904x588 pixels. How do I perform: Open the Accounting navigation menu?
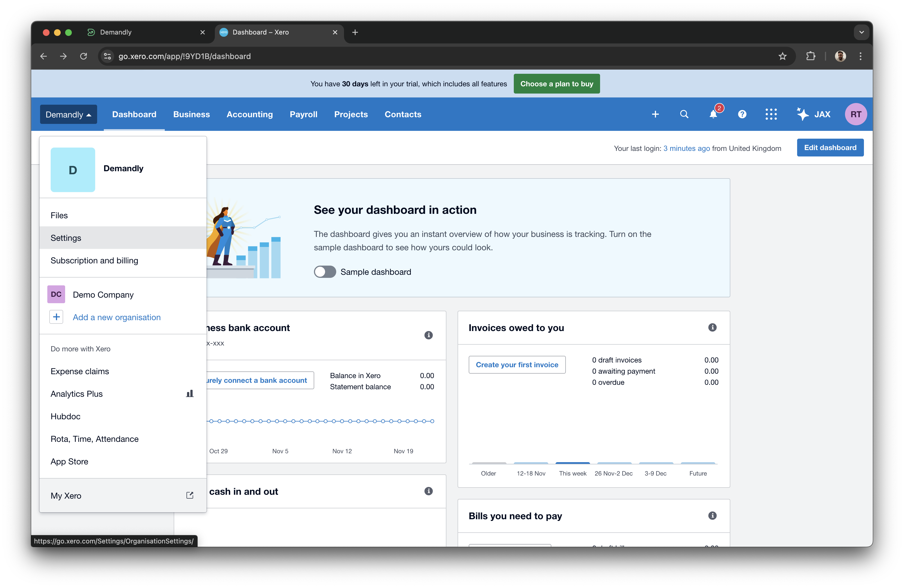coord(250,114)
